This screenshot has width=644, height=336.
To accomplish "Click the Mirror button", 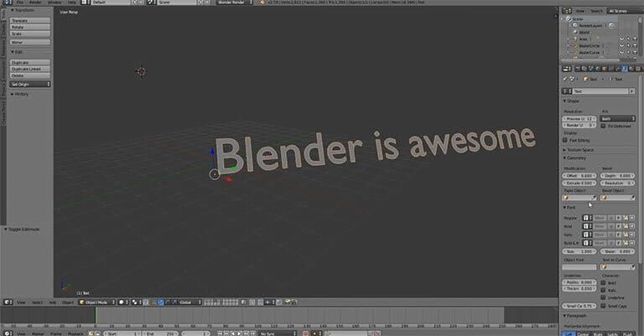I will [x=30, y=42].
